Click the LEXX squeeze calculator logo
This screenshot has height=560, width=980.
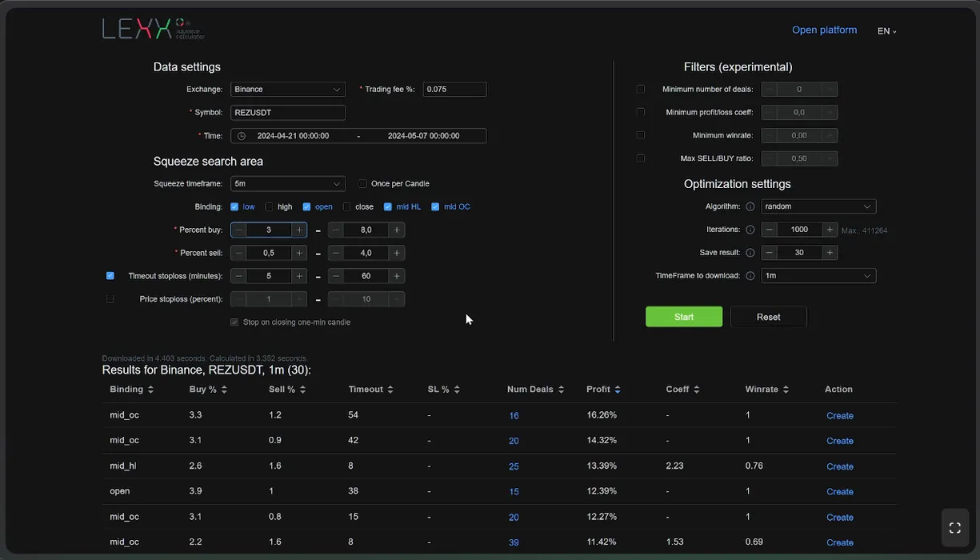(x=154, y=29)
